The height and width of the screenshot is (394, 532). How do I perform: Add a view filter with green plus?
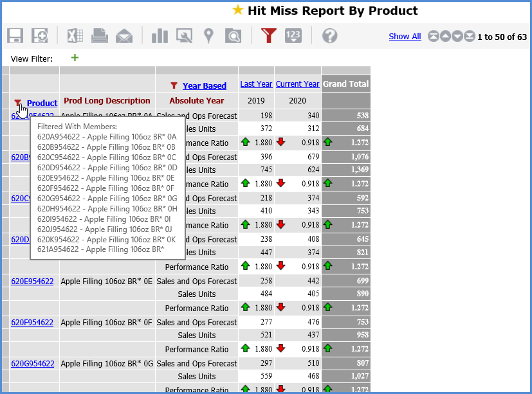tap(75, 58)
